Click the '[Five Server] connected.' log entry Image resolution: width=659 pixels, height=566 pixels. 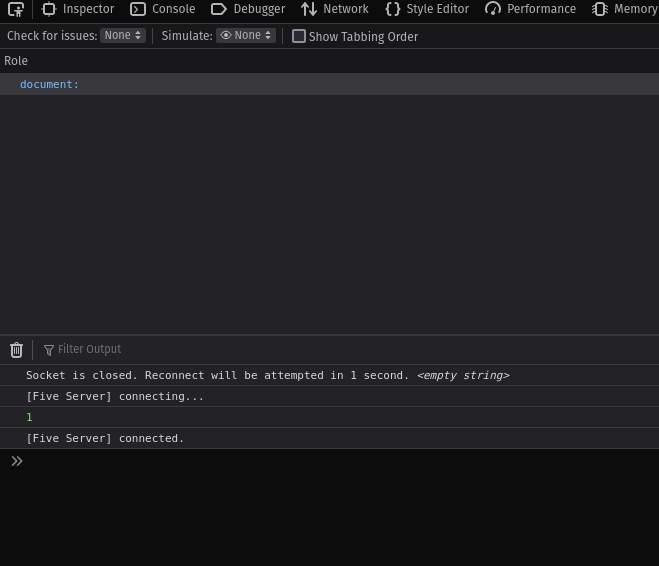[x=330, y=438]
